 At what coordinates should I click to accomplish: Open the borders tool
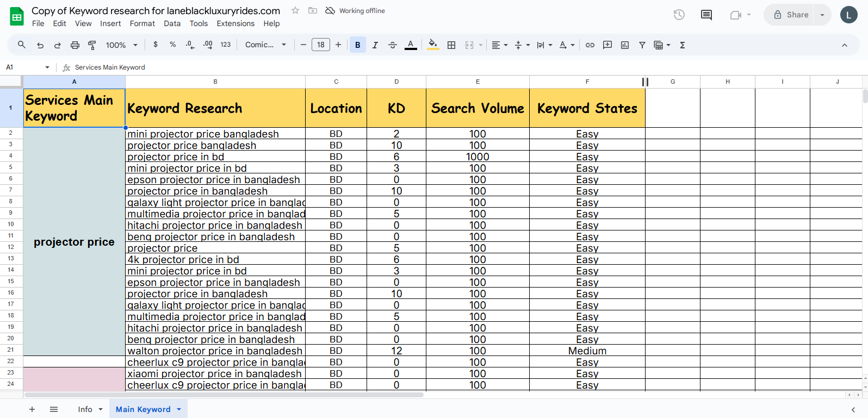(451, 45)
